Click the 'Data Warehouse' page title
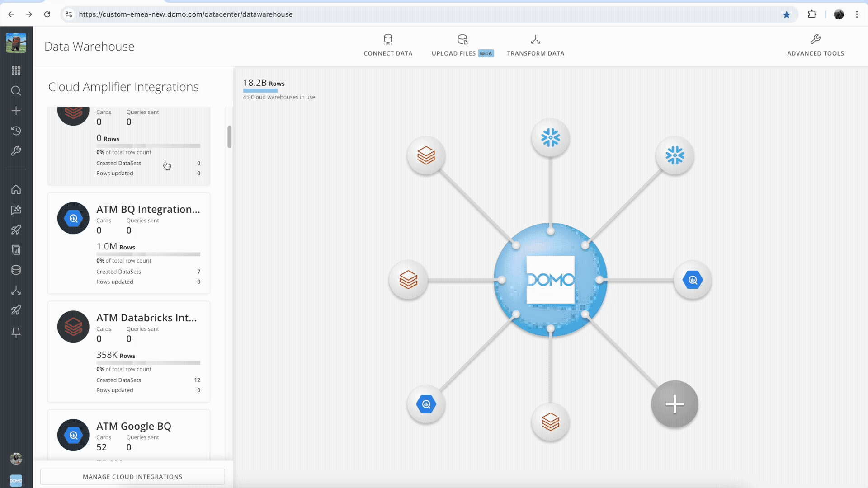The height and width of the screenshot is (488, 868). click(x=90, y=47)
